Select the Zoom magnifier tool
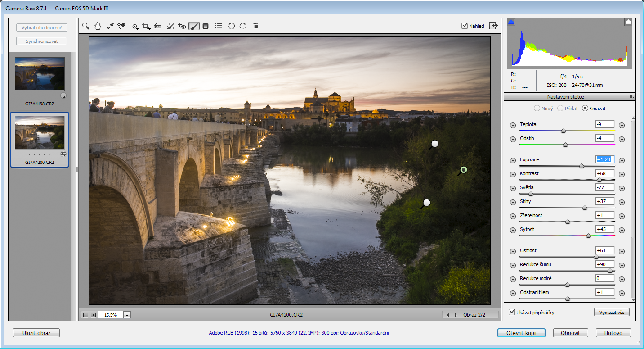This screenshot has height=349, width=644. coord(85,26)
